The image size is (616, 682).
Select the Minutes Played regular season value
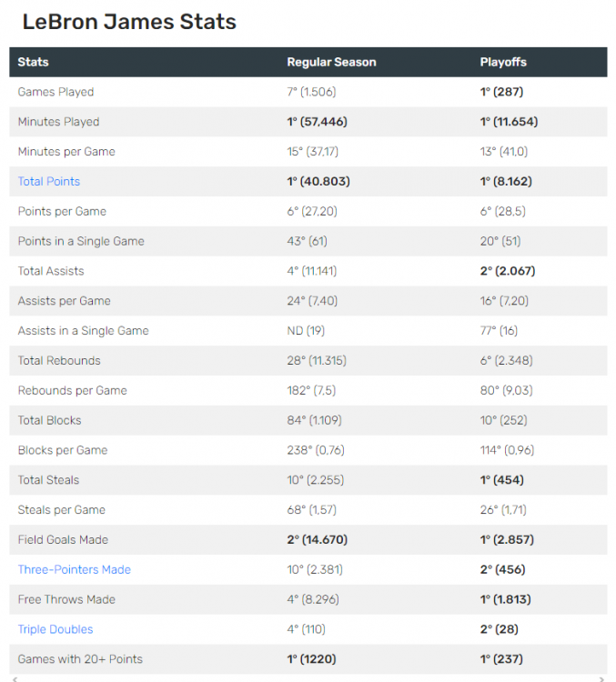(318, 122)
